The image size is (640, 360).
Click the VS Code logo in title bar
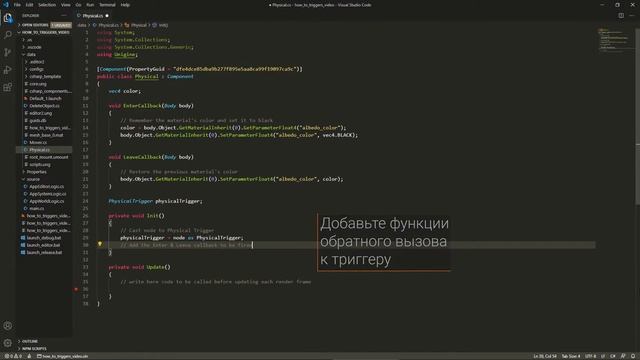(6, 5)
